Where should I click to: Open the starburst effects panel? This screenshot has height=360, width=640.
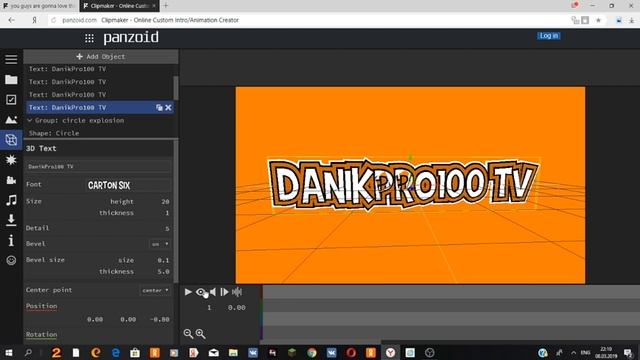pos(11,160)
